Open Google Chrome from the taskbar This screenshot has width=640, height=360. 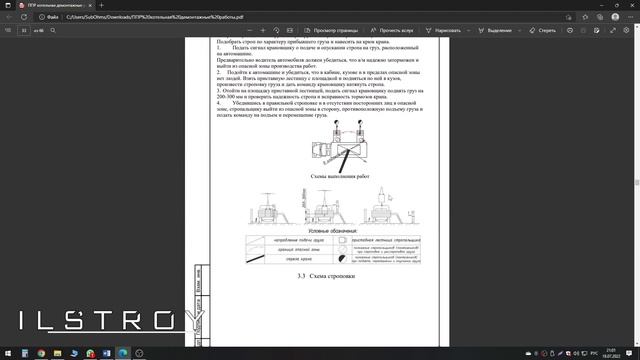41,353
